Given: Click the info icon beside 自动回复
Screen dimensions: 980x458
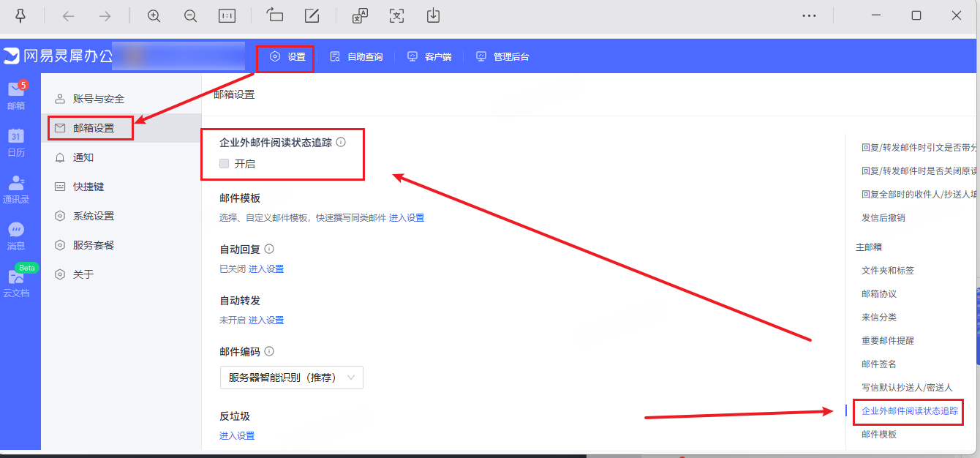Looking at the screenshot, I should (x=269, y=249).
